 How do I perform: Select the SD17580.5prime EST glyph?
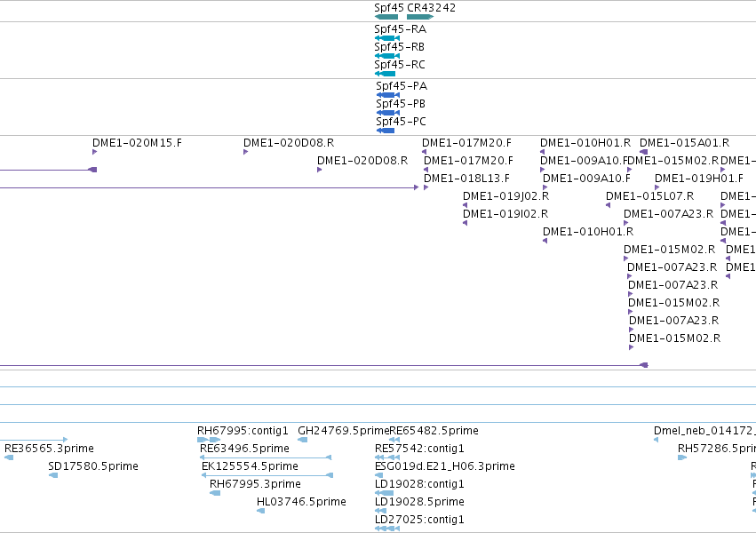pos(53,475)
